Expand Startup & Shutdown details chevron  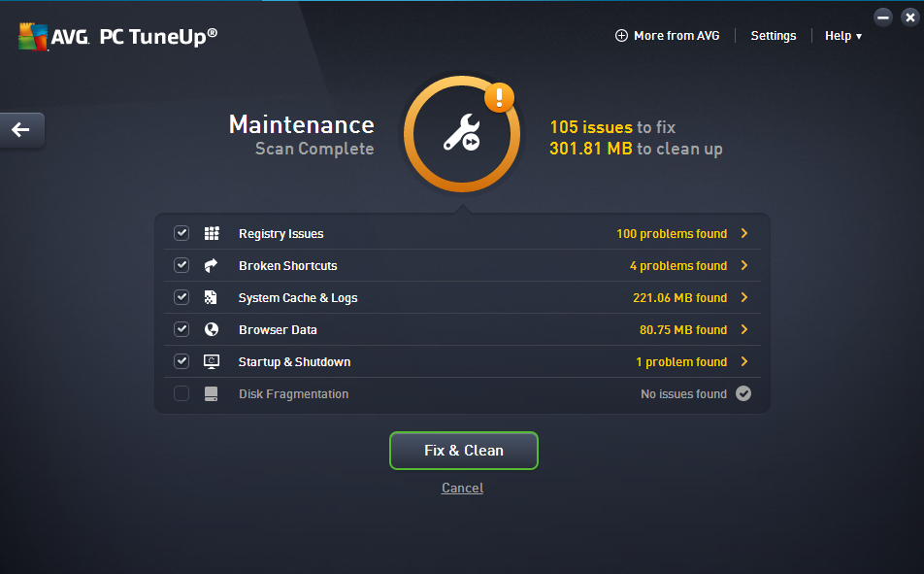click(x=744, y=361)
